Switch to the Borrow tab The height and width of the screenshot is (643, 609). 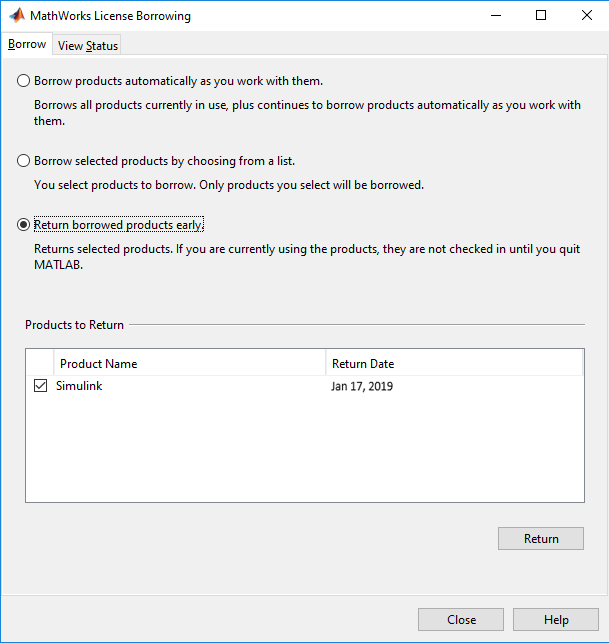(27, 45)
